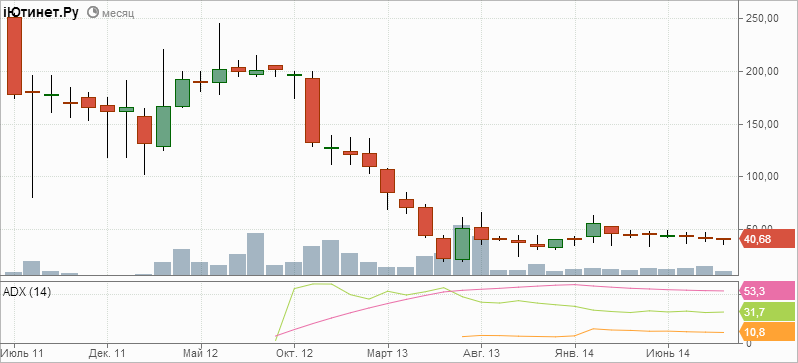
Task: Click the Июль 11 date label
Action: coord(23,352)
